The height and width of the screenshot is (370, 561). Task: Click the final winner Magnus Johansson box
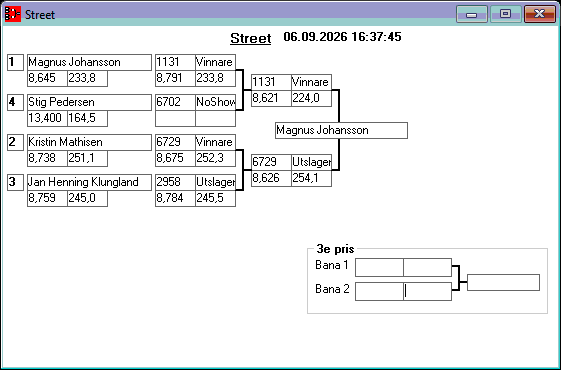(341, 131)
